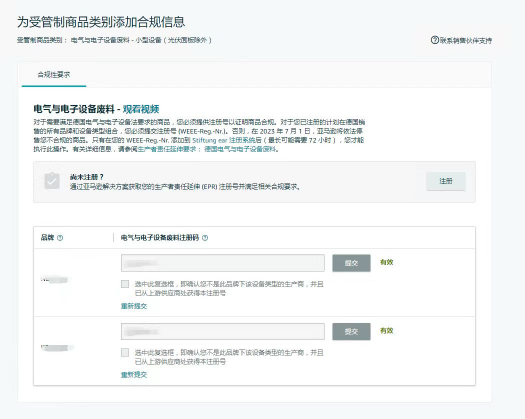The height and width of the screenshot is (419, 525).
Task: Tick the second brand's non-producer confirmation checkbox
Action: point(125,352)
